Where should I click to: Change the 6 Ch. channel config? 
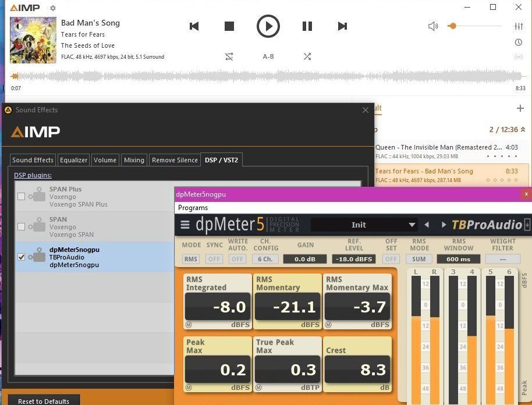[x=265, y=259]
